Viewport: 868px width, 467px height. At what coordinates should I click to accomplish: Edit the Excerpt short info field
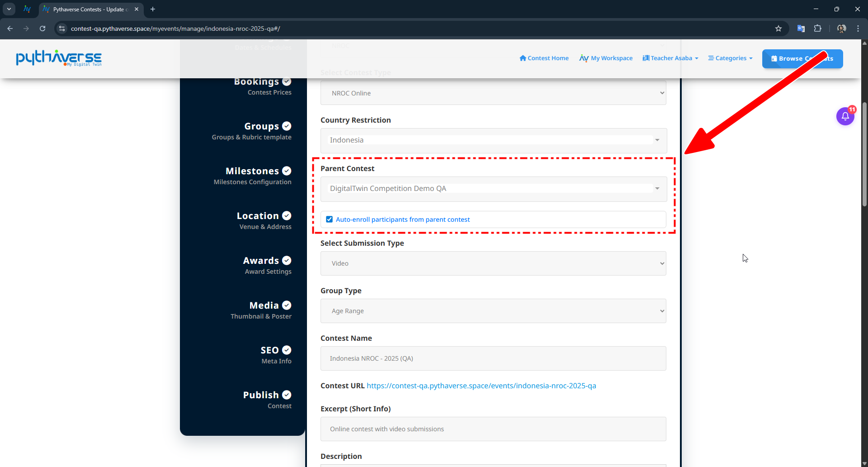pyautogui.click(x=493, y=429)
